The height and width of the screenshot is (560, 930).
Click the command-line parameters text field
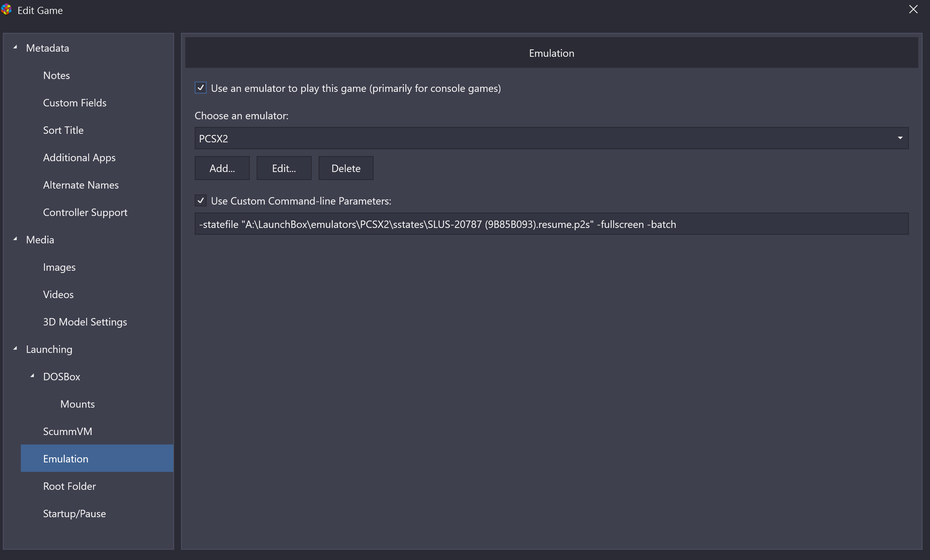[551, 224]
